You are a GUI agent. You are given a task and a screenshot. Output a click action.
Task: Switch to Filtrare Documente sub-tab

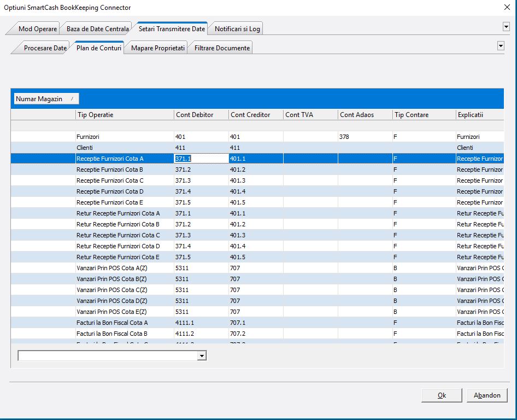(222, 48)
